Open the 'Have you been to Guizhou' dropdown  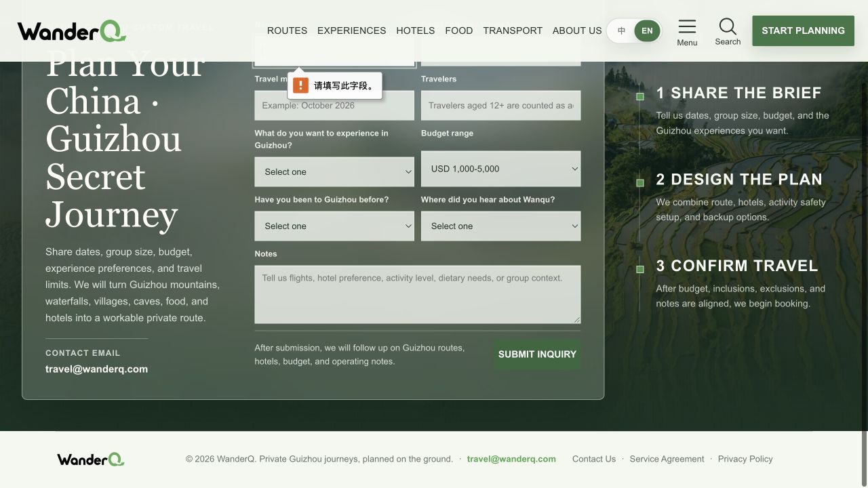tap(334, 226)
